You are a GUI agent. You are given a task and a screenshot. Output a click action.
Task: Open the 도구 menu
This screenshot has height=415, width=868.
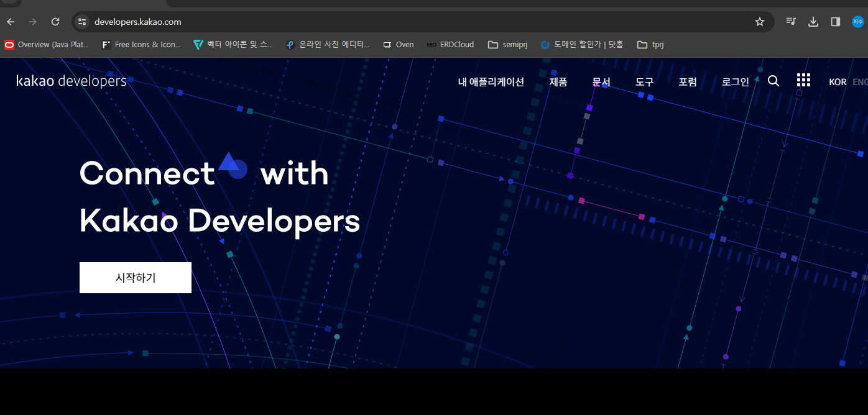(644, 82)
